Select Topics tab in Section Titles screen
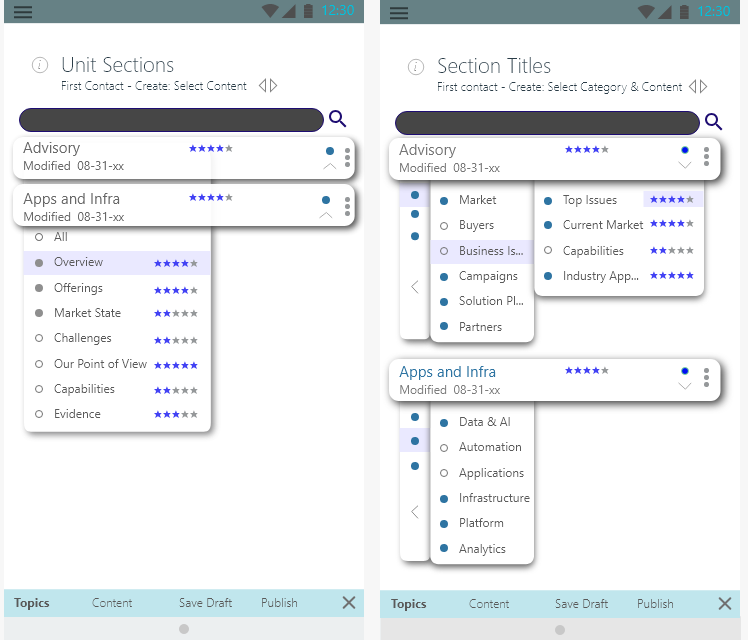The height and width of the screenshot is (640, 748). coord(408,603)
